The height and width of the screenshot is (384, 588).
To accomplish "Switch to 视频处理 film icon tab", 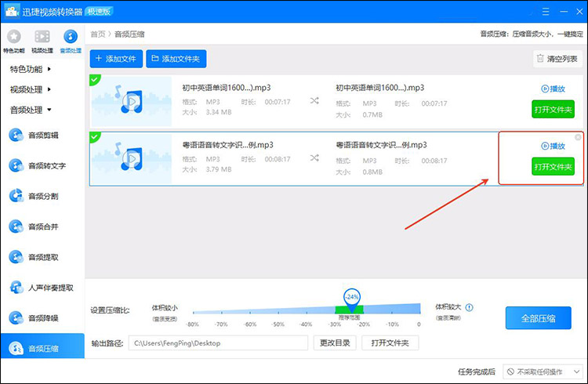I will click(42, 41).
